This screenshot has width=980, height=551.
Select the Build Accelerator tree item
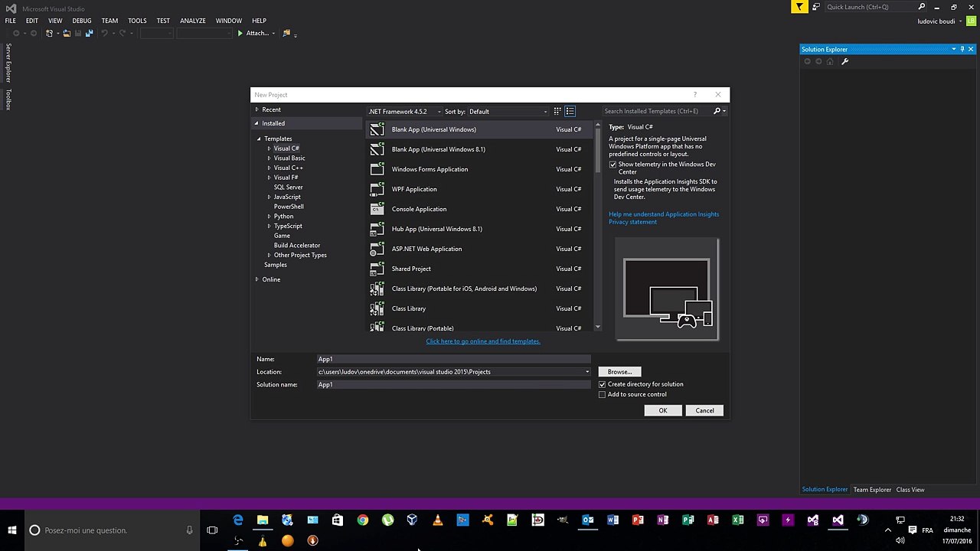[x=297, y=246]
